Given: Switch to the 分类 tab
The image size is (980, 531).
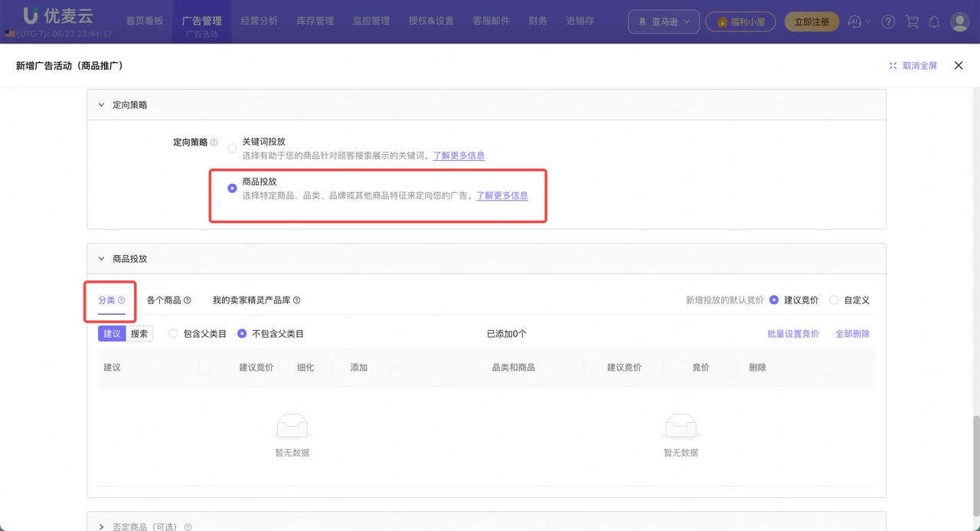Looking at the screenshot, I should [106, 300].
